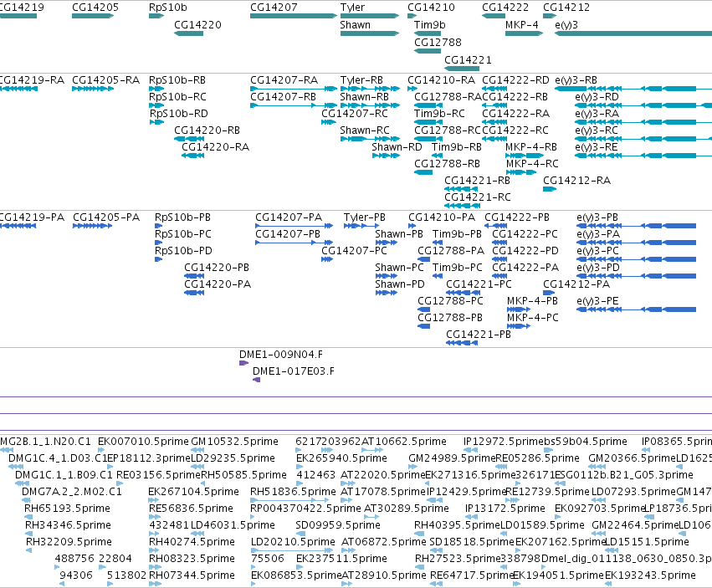Click the Shawn gene arrow bar
The height and width of the screenshot is (588, 712).
pos(370,33)
